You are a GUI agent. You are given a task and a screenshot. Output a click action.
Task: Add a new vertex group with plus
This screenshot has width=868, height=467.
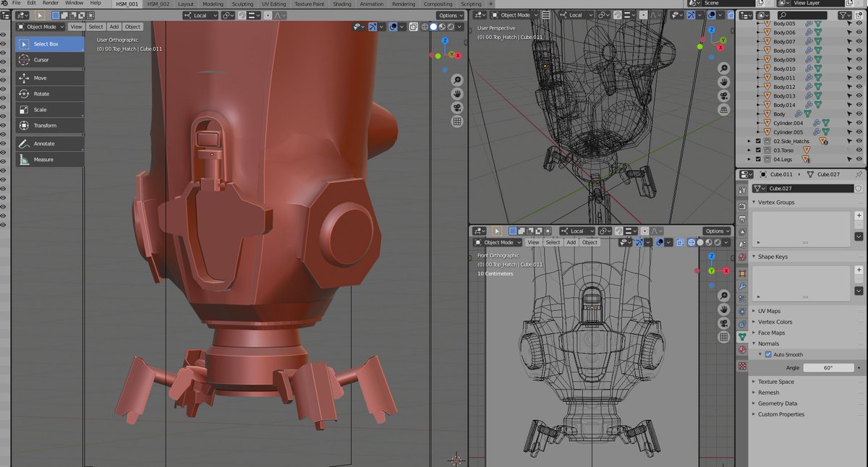coord(859,215)
